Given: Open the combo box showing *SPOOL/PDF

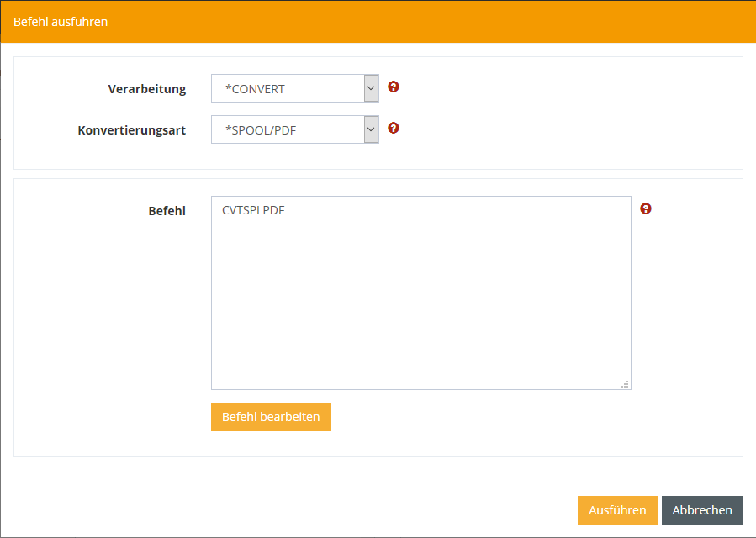Looking at the screenshot, I should pos(288,129).
